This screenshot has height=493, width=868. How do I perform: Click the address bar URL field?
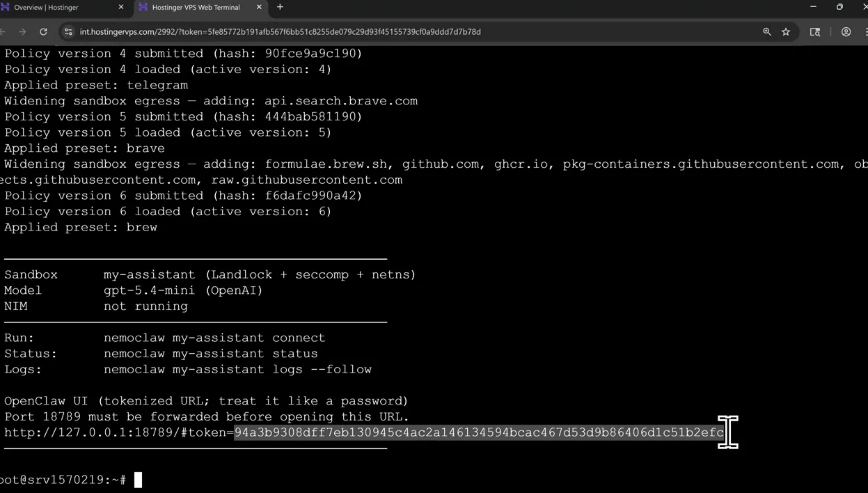pos(280,32)
